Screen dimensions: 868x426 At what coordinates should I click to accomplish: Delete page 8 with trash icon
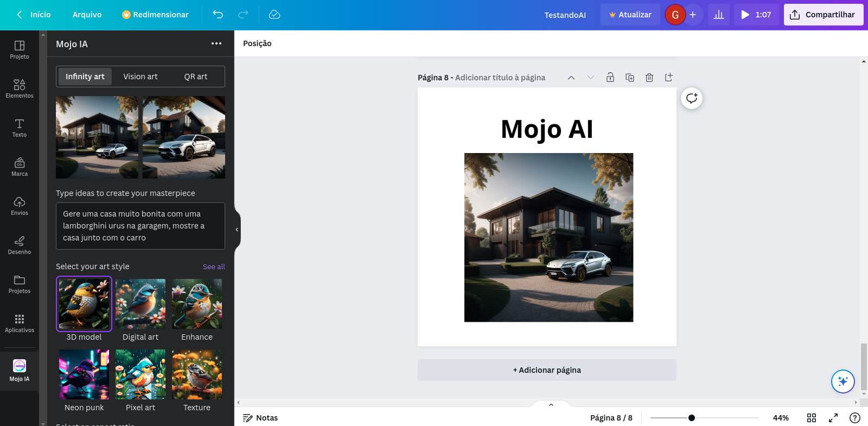point(649,78)
